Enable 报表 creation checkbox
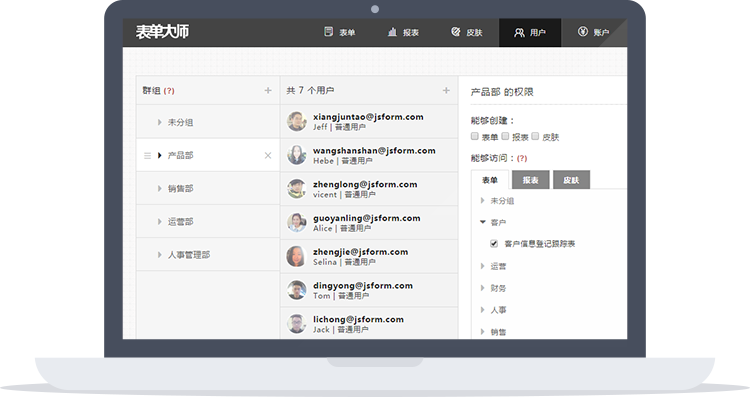The width and height of the screenshot is (750, 397). (505, 136)
